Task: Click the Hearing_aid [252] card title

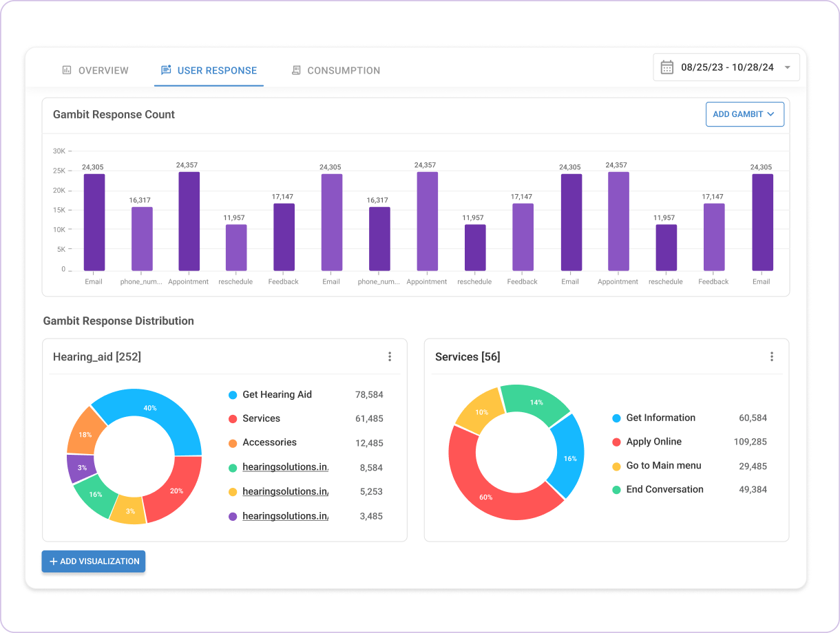Action: click(97, 356)
